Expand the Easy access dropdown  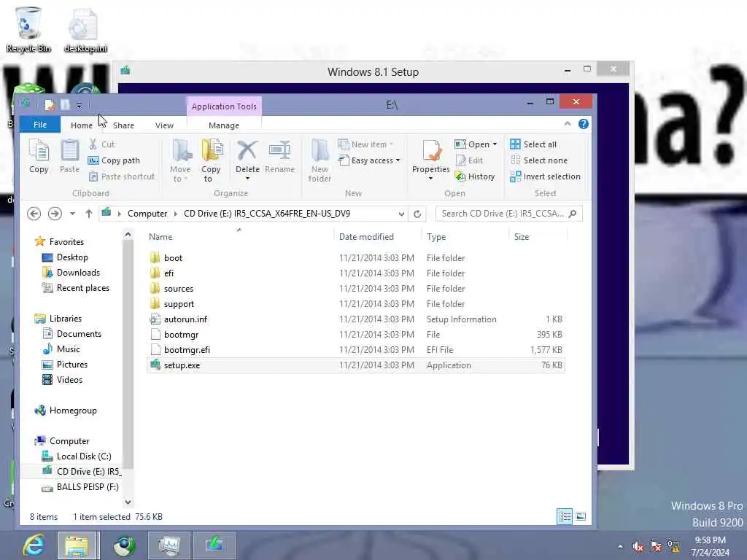click(x=398, y=160)
